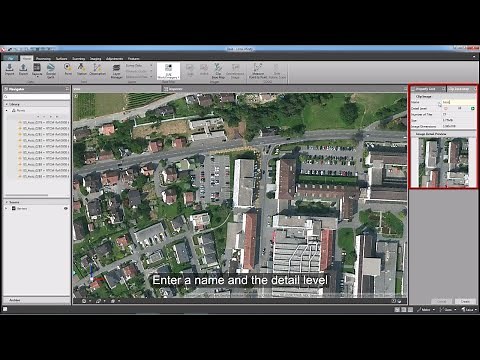480x360 pixels.
Task: Switch to the Processing ribbon tab
Action: tap(43, 59)
